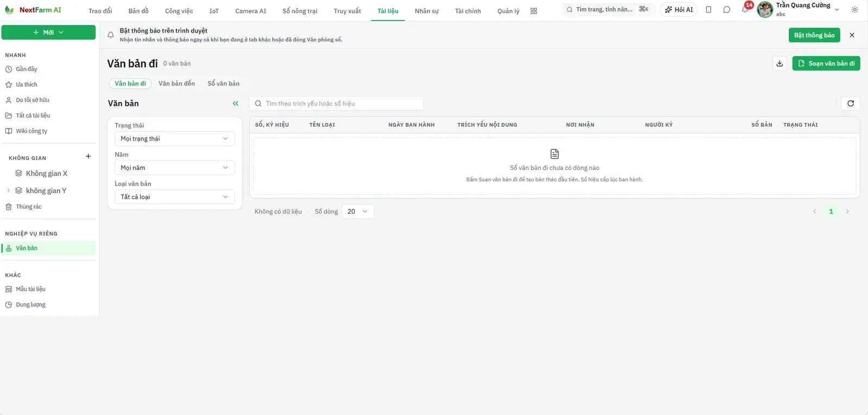Open the Tài chính menu
The height and width of the screenshot is (415, 868).
(468, 11)
